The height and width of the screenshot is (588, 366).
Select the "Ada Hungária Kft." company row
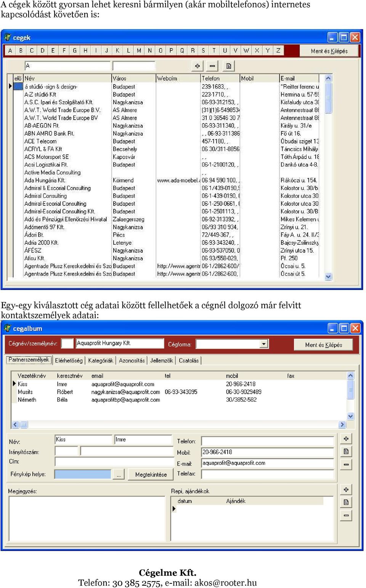click(167, 180)
